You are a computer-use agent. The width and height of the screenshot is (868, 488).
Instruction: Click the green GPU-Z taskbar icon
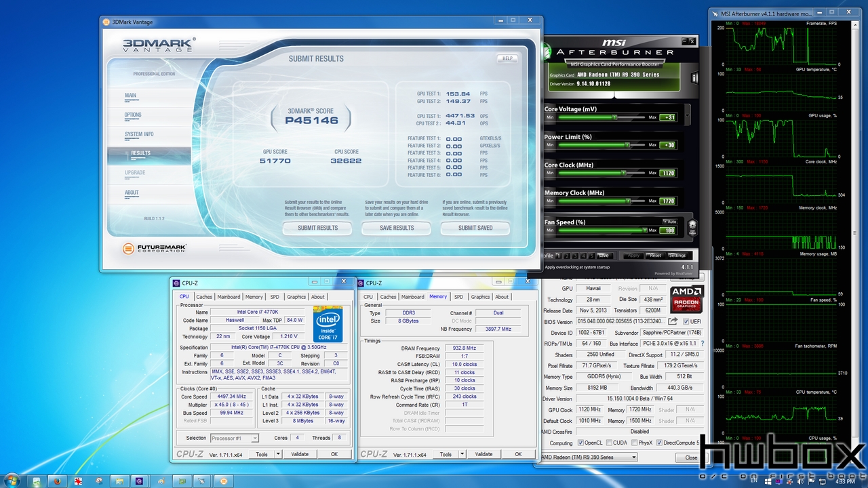tap(182, 481)
